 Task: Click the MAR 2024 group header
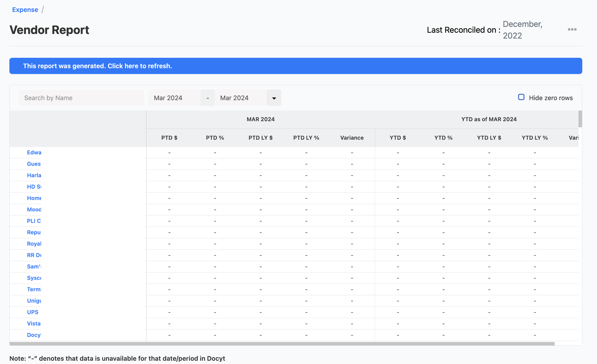tap(261, 119)
